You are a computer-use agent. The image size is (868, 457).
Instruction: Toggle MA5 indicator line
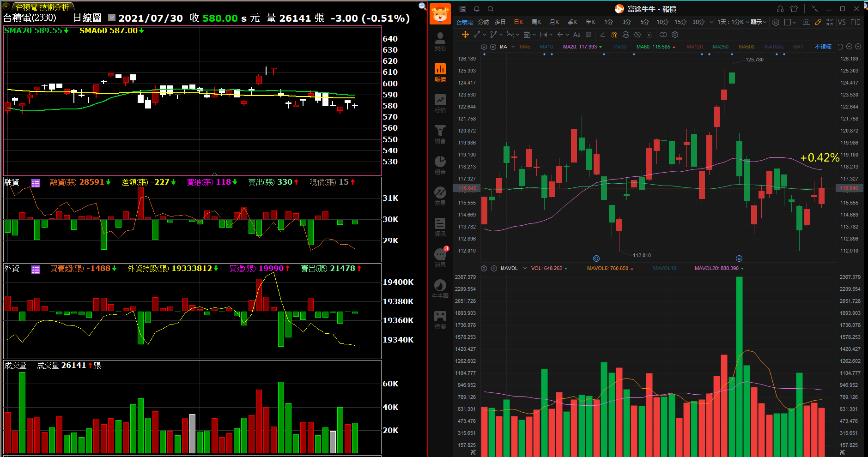pyautogui.click(x=525, y=47)
